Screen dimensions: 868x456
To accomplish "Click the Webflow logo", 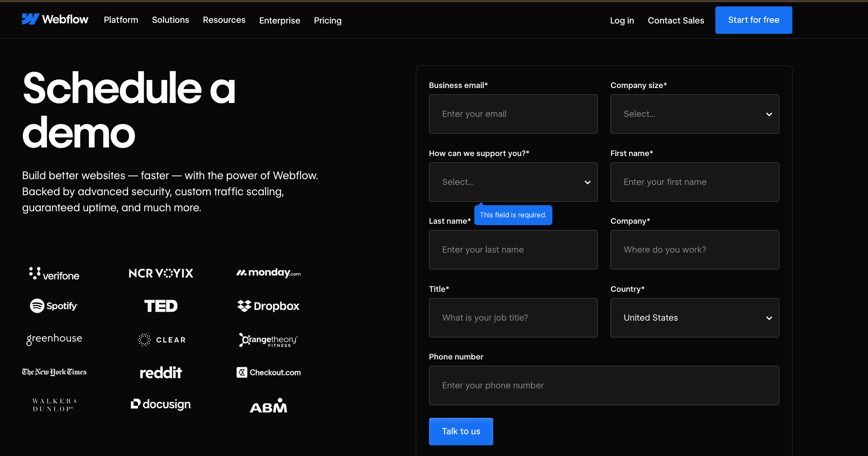I will tap(55, 20).
